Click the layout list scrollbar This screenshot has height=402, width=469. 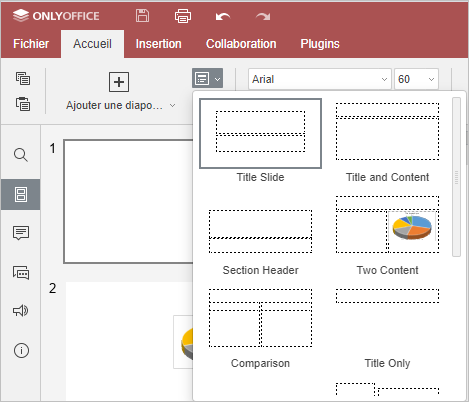click(x=456, y=177)
